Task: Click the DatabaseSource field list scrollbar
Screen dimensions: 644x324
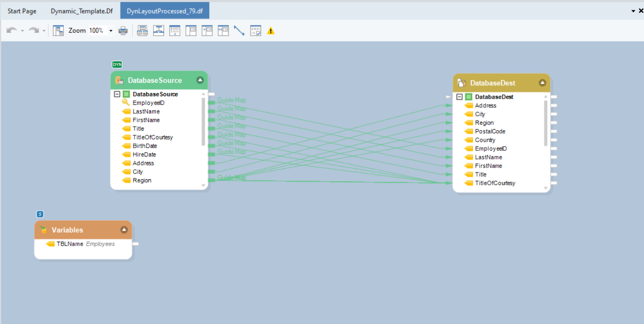Action: [204, 121]
